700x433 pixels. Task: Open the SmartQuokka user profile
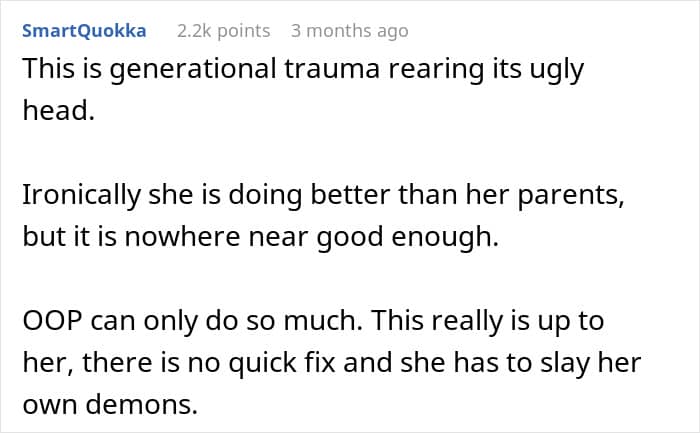84,31
